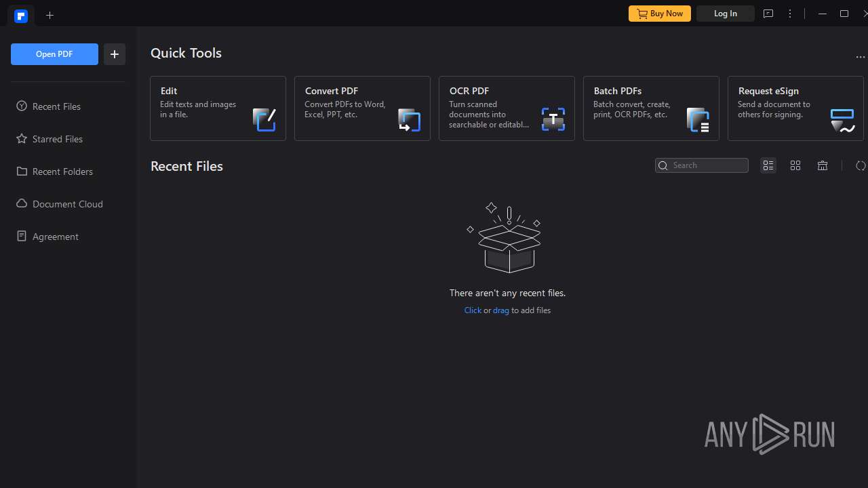Open the Batch PDFs quick tool
The width and height of the screenshot is (868, 488).
click(651, 108)
